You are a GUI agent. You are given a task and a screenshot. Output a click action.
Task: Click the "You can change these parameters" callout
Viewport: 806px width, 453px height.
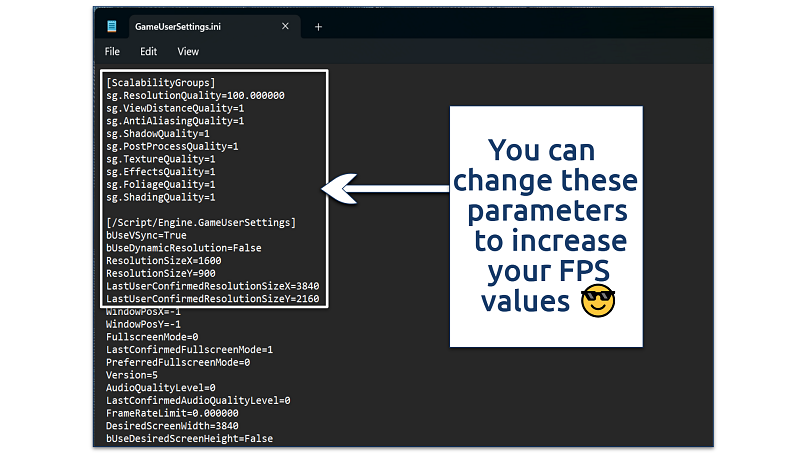click(545, 225)
